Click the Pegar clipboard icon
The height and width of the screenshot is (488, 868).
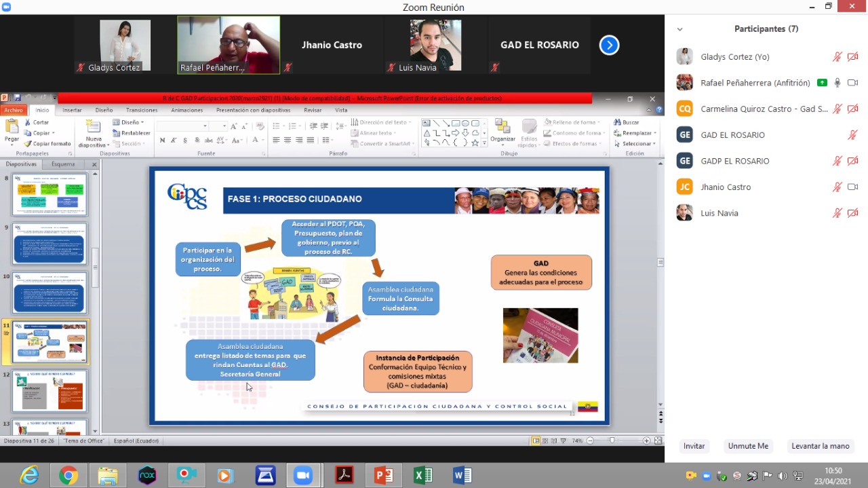click(12, 127)
